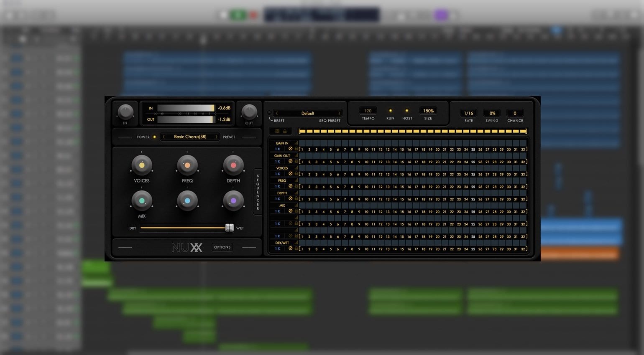Click the MIX row lock icon
Viewport: 644px width, 355px height.
coord(296,211)
